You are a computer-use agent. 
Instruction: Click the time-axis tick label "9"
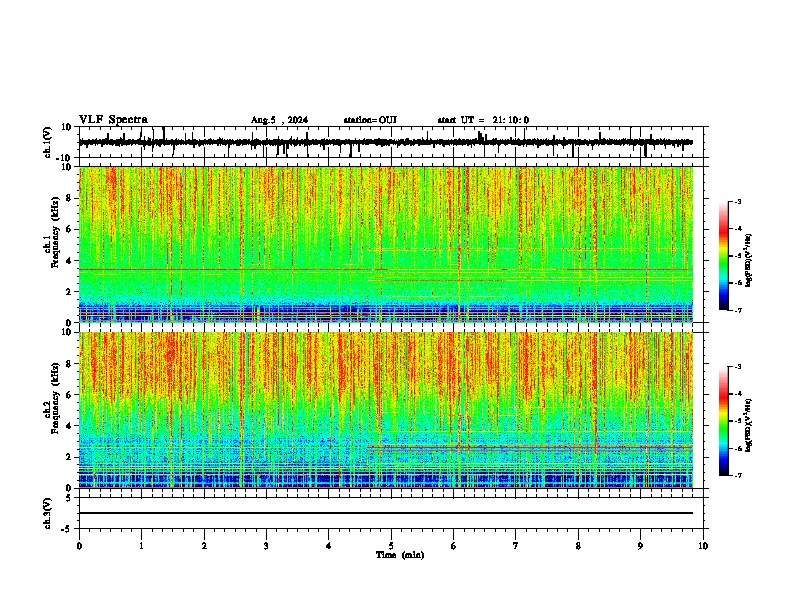pyautogui.click(x=640, y=546)
